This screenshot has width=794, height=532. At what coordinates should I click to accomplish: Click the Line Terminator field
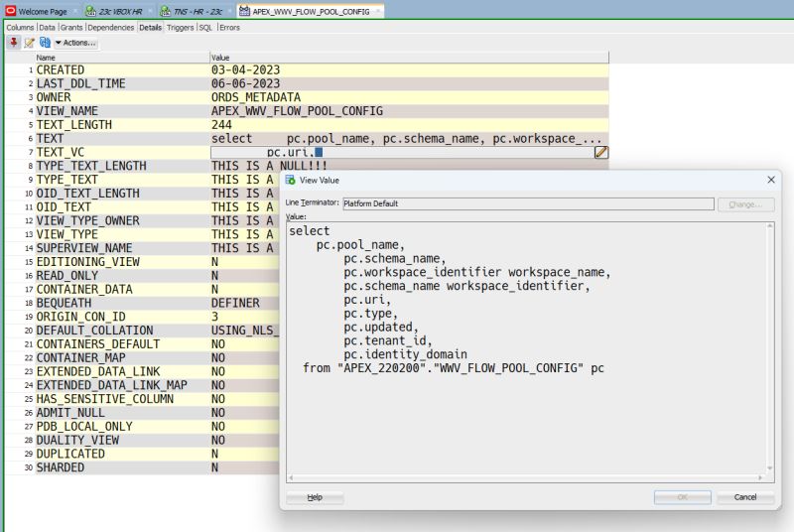pyautogui.click(x=528, y=203)
